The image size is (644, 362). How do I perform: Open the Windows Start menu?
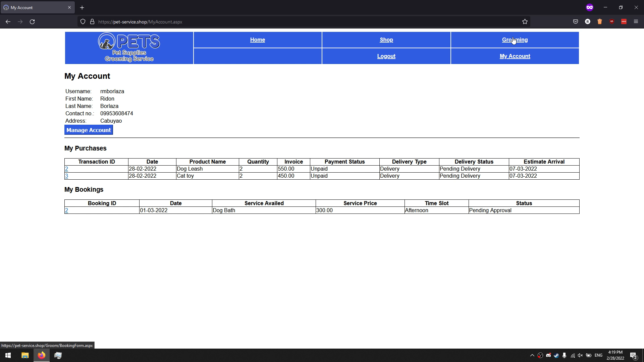coord(8,355)
